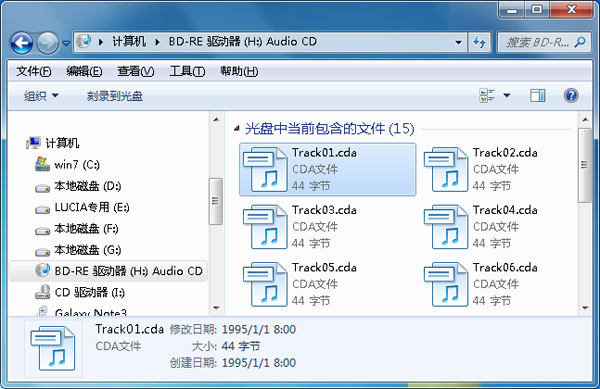Toggle the preview pane icon
The image size is (600, 389).
pos(537,96)
